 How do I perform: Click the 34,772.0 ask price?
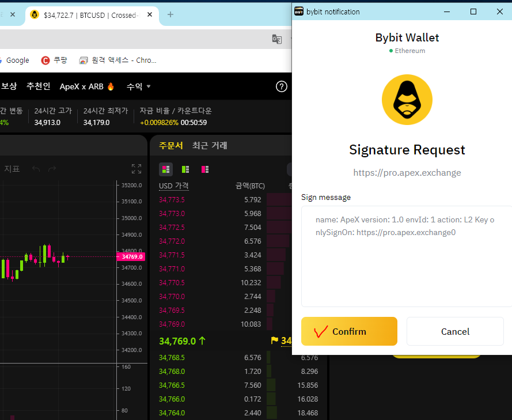pos(172,241)
